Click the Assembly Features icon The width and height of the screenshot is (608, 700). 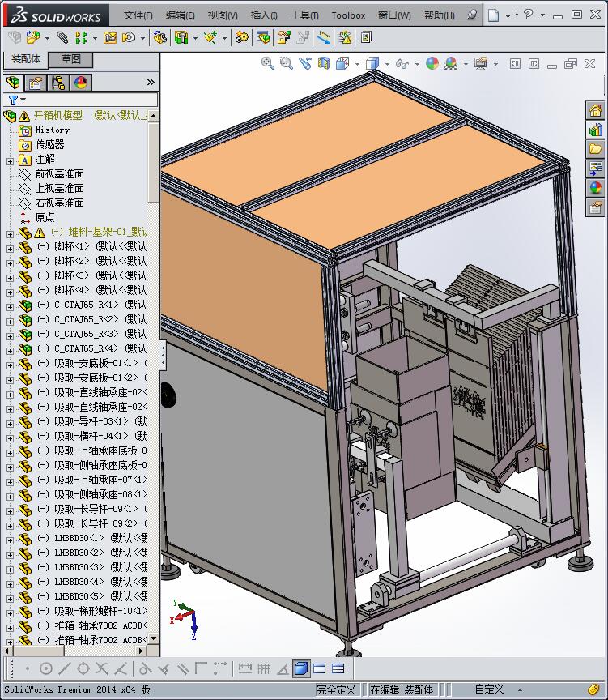click(181, 37)
